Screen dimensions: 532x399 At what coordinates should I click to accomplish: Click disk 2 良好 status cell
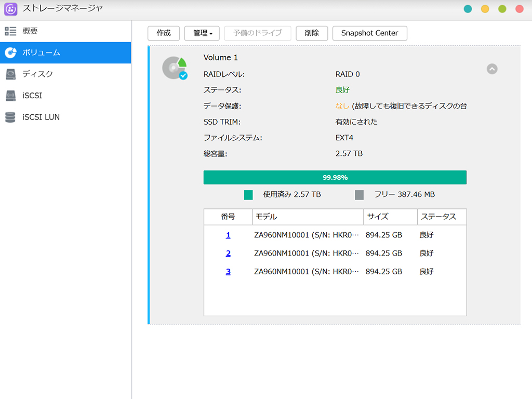(x=427, y=253)
